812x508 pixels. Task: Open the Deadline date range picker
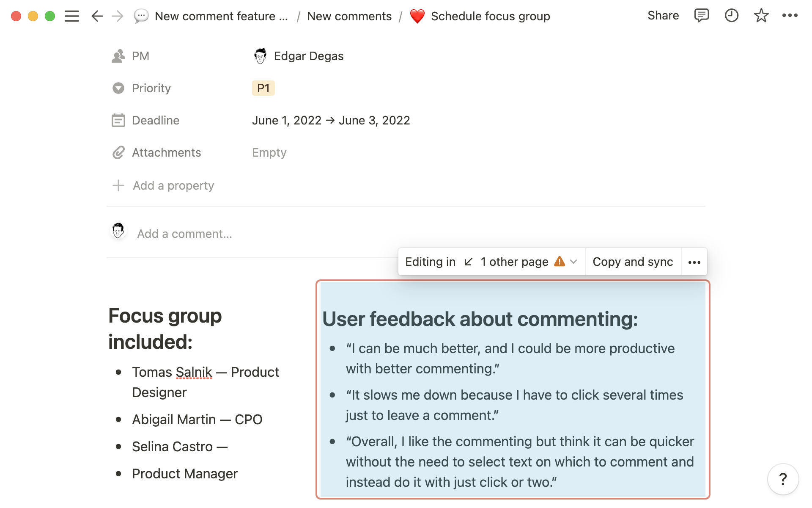click(331, 120)
